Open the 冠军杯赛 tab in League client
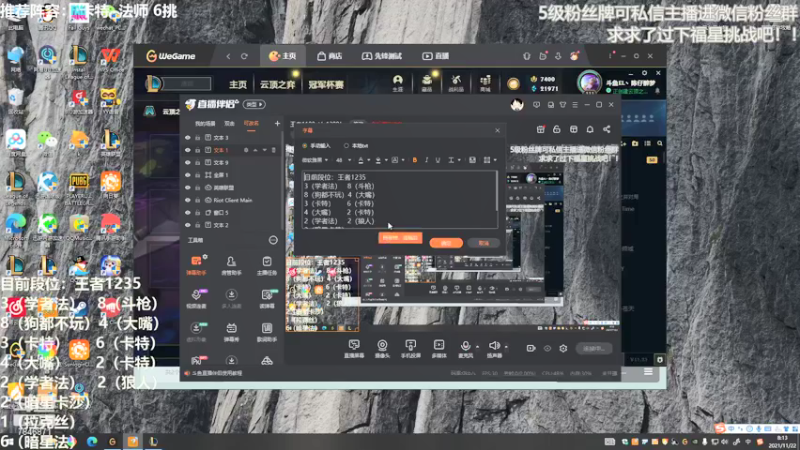 [326, 85]
